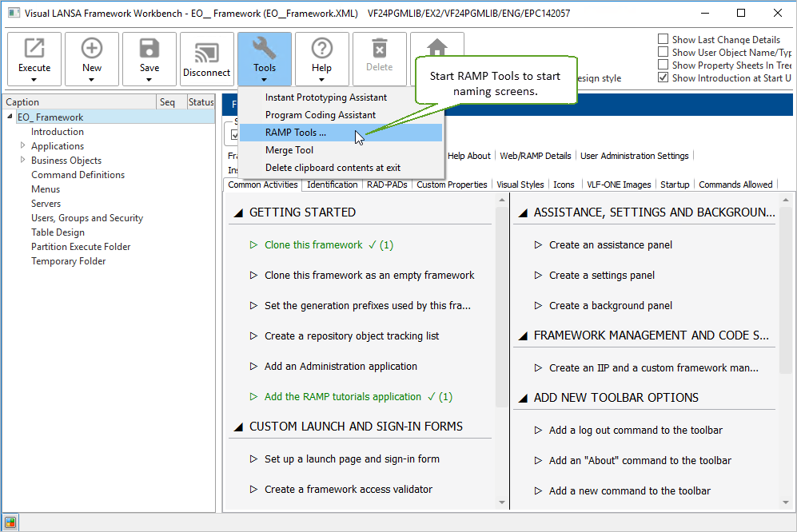Viewport: 797px width, 532px height.
Task: Click the New toolbar icon
Action: 92,50
